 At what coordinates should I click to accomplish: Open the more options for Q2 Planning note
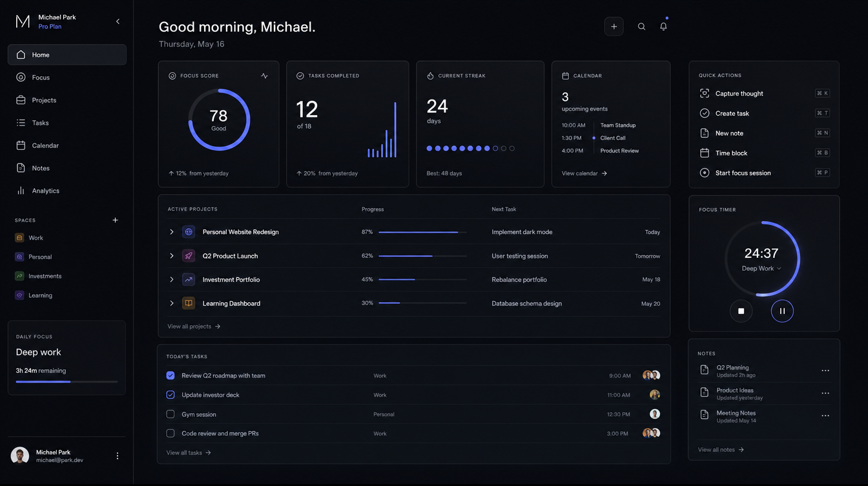[x=825, y=371]
